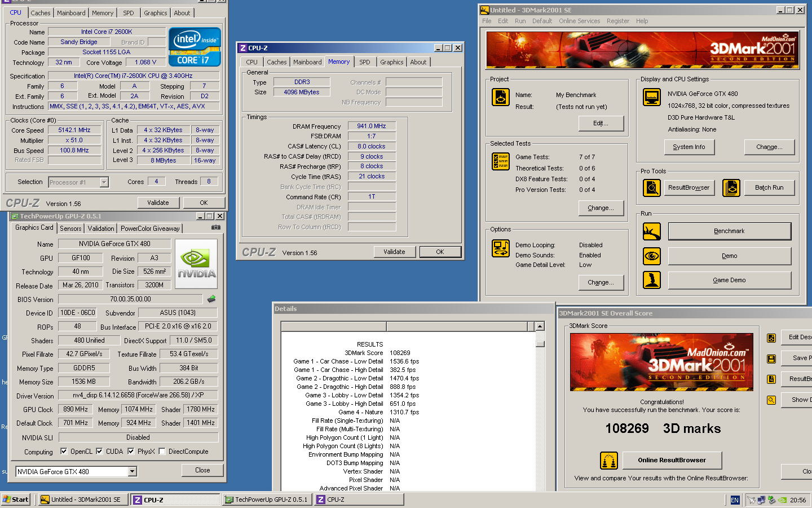Click the ResultBrowser magnifier icon in Pro Tools
This screenshot has height=508, width=812.
point(652,187)
